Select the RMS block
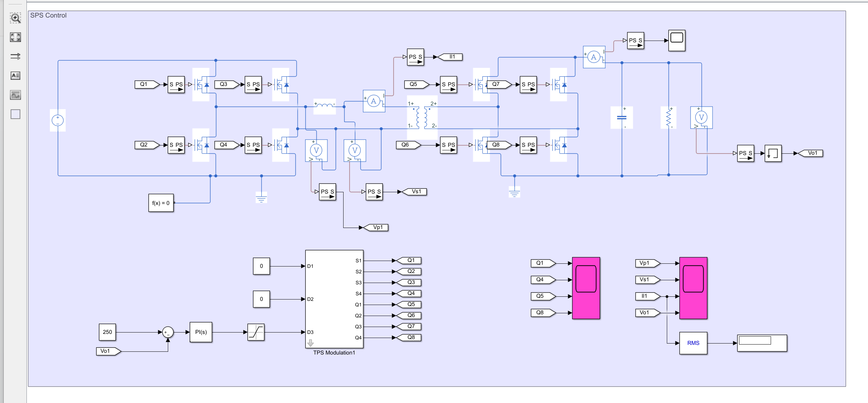Image resolution: width=868 pixels, height=403 pixels. tap(693, 343)
